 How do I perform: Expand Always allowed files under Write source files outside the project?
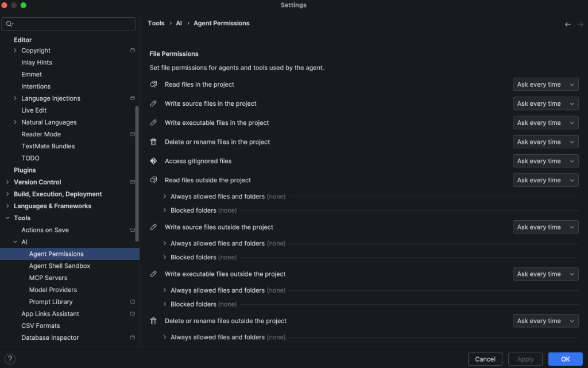tap(165, 243)
